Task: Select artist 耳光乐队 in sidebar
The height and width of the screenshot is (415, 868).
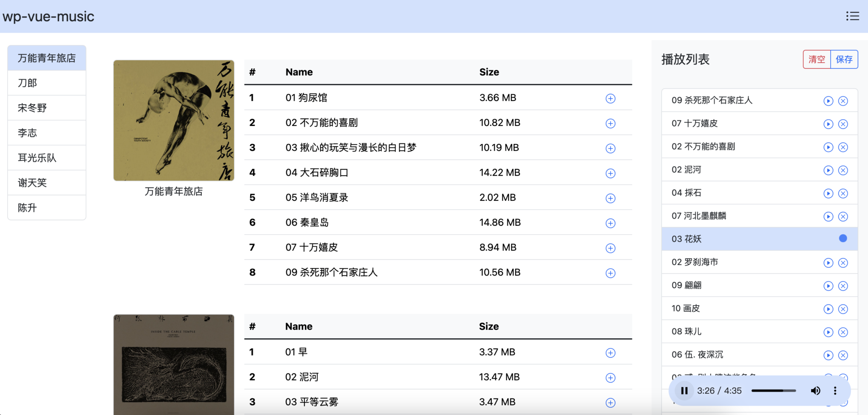Action: click(x=47, y=158)
